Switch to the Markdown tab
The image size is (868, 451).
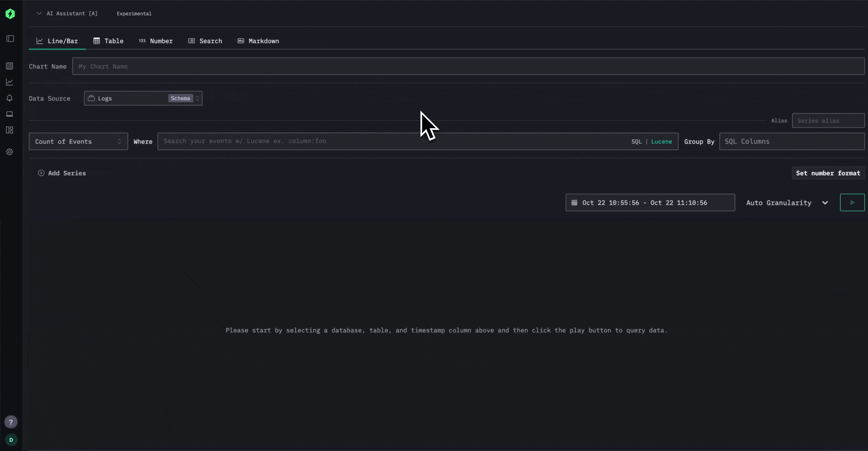pos(258,41)
